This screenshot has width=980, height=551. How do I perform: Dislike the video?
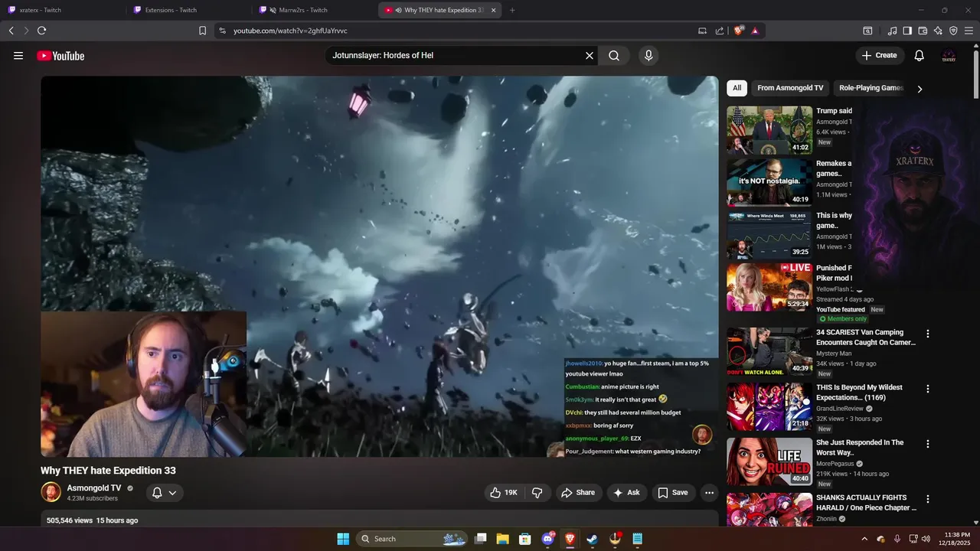click(x=537, y=493)
